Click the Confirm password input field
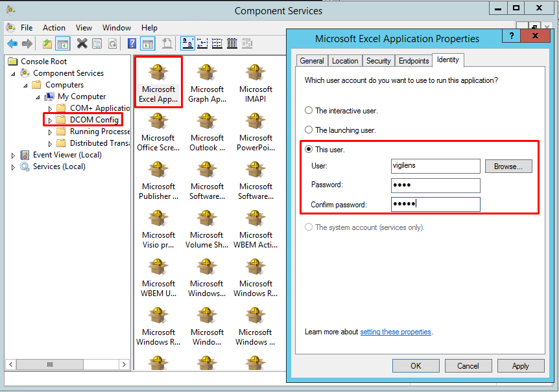Screen dimensions: 559x392 point(435,204)
